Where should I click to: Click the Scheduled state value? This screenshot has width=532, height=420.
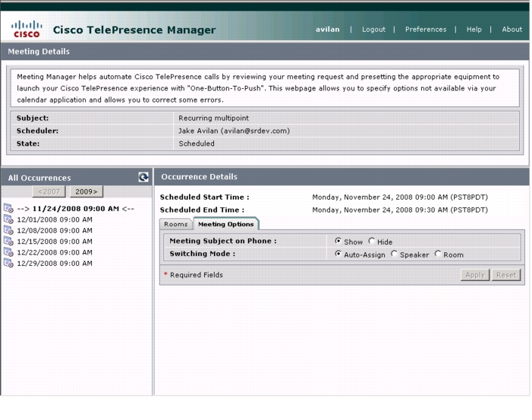(197, 144)
